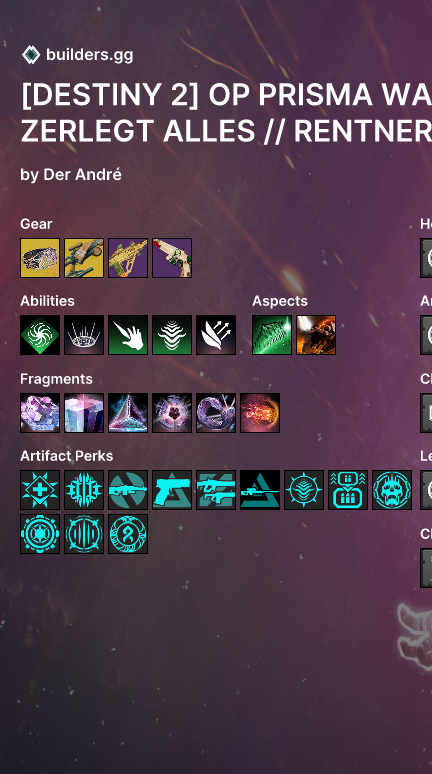Click the cyan medical cross artifact perk
The image size is (432, 774).
(40, 490)
